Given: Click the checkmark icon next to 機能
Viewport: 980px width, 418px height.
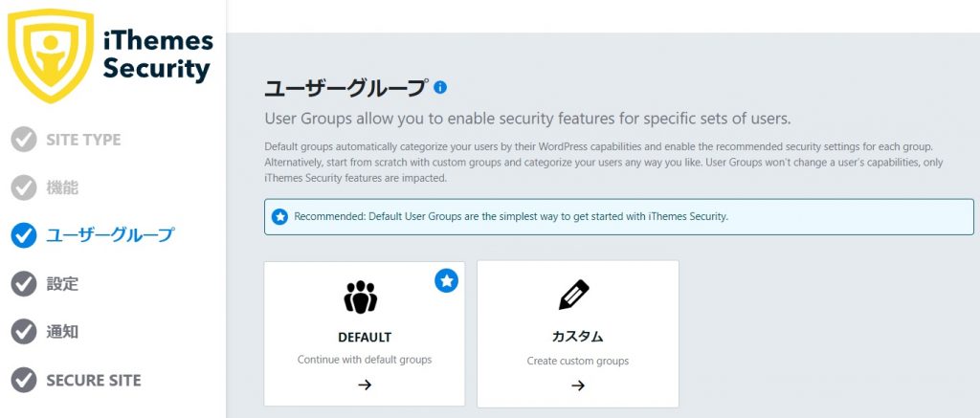Looking at the screenshot, I should tap(24, 187).
